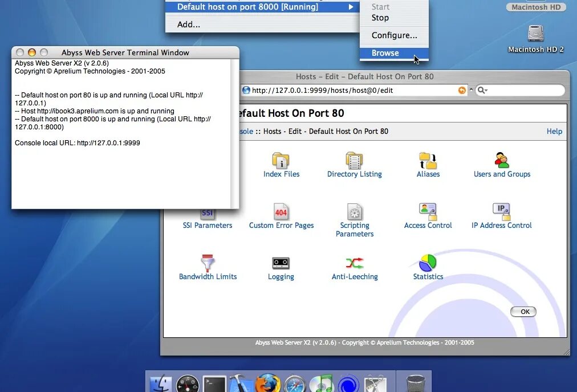Open the Users and Groups icon
Viewport: 577px width, 392px height.
tap(502, 160)
